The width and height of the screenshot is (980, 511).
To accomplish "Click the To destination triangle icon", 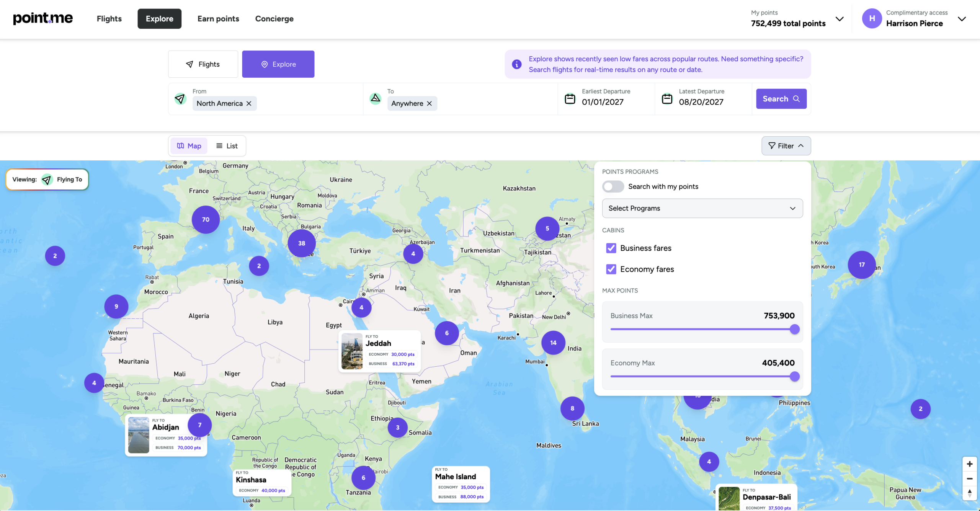I will (x=375, y=99).
